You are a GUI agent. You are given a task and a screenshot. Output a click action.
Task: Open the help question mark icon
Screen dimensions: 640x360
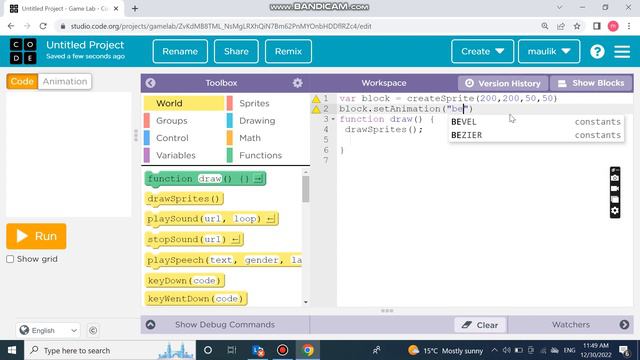tap(597, 51)
